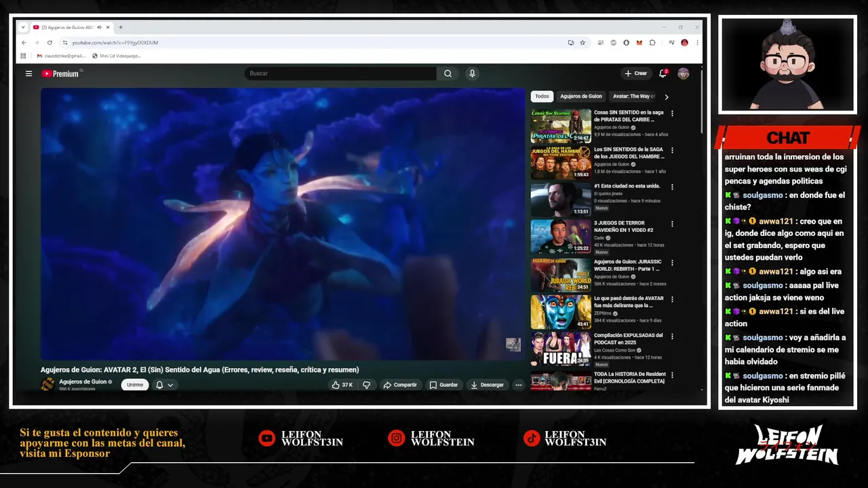The height and width of the screenshot is (488, 868).
Task: Open the account avatar menu
Action: pyautogui.click(x=684, y=73)
